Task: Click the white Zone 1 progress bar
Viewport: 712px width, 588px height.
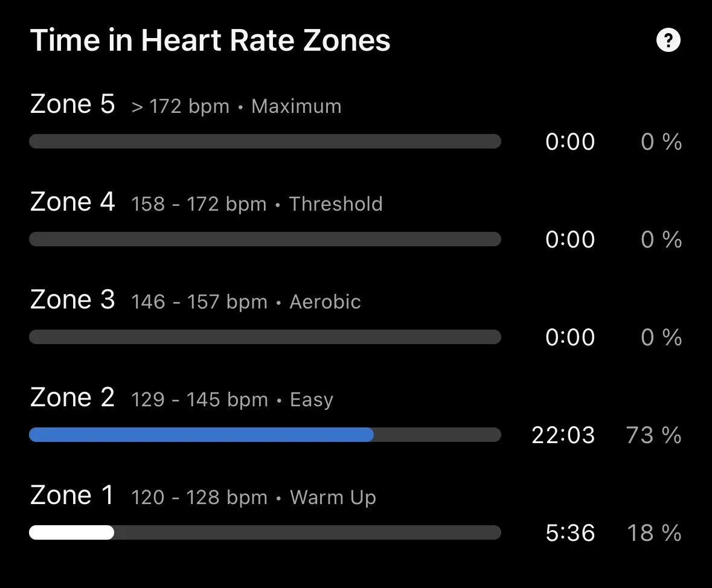Action: click(x=72, y=532)
